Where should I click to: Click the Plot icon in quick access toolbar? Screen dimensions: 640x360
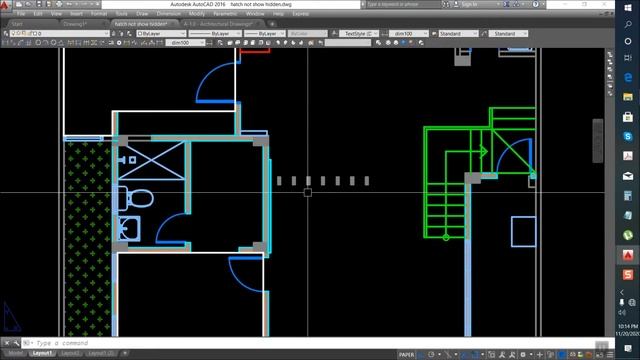(x=59, y=4)
